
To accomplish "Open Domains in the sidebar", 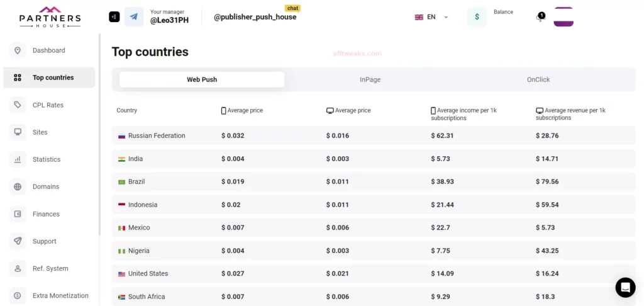I will coord(46,187).
